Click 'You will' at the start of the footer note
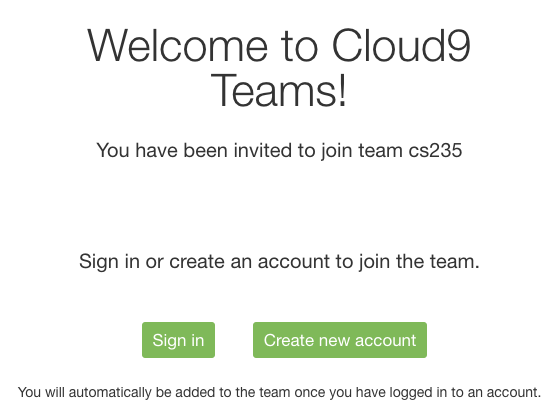The image size is (559, 408). coord(41,392)
